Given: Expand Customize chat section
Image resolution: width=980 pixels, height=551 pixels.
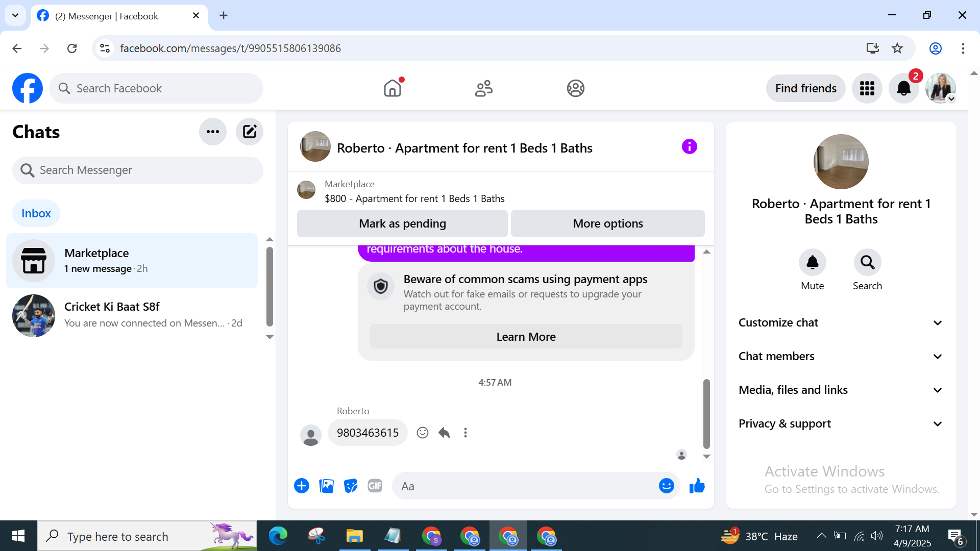Looking at the screenshot, I should pos(841,322).
